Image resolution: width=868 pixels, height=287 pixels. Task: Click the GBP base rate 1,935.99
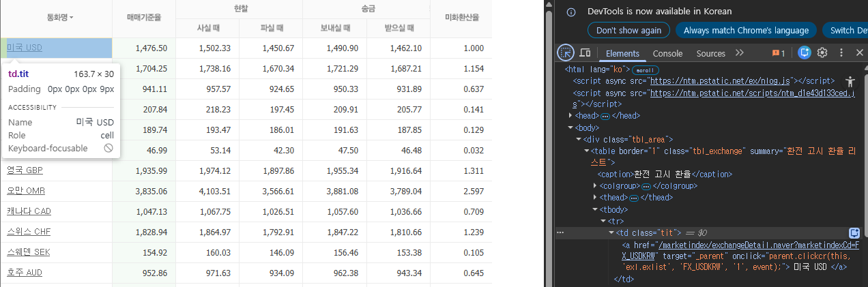tap(151, 170)
